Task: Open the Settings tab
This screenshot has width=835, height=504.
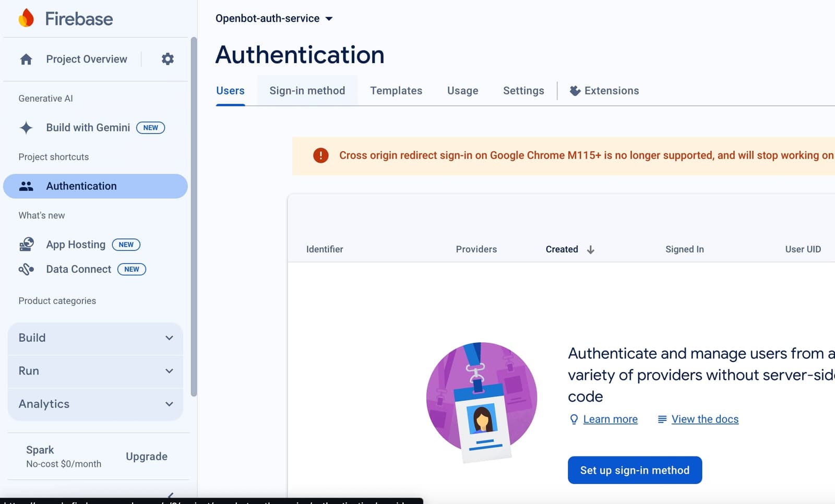Action: pyautogui.click(x=523, y=91)
